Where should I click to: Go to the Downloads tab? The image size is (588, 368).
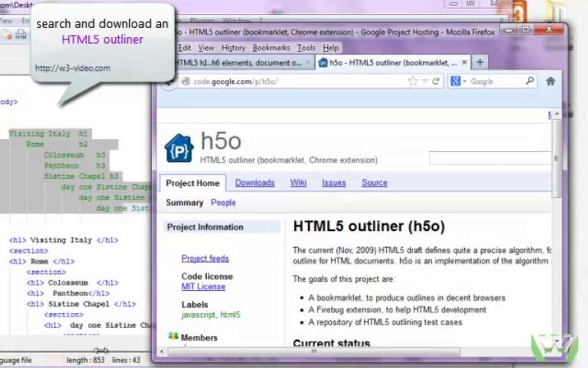click(255, 183)
